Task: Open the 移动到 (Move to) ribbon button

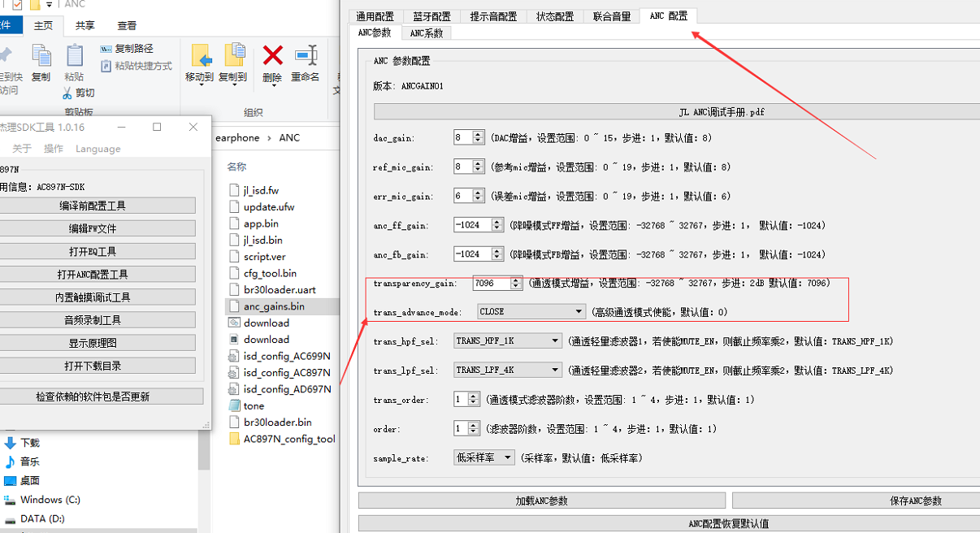Action: pos(199,63)
